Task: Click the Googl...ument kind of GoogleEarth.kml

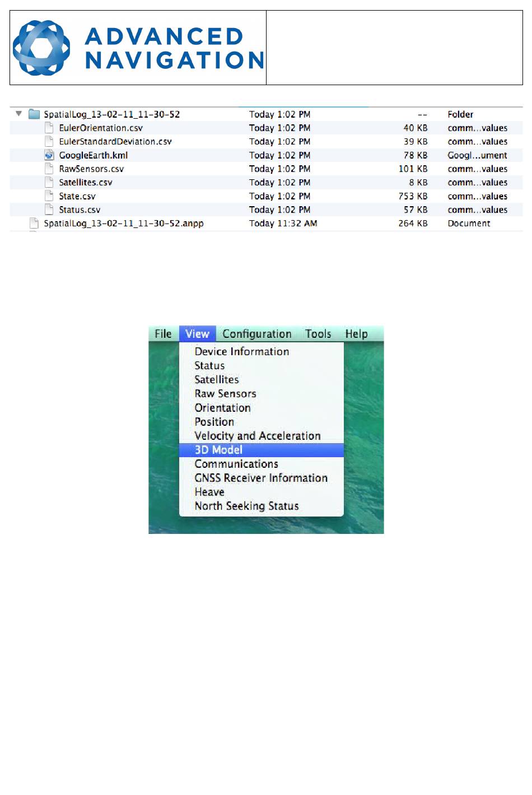Action: tap(477, 155)
